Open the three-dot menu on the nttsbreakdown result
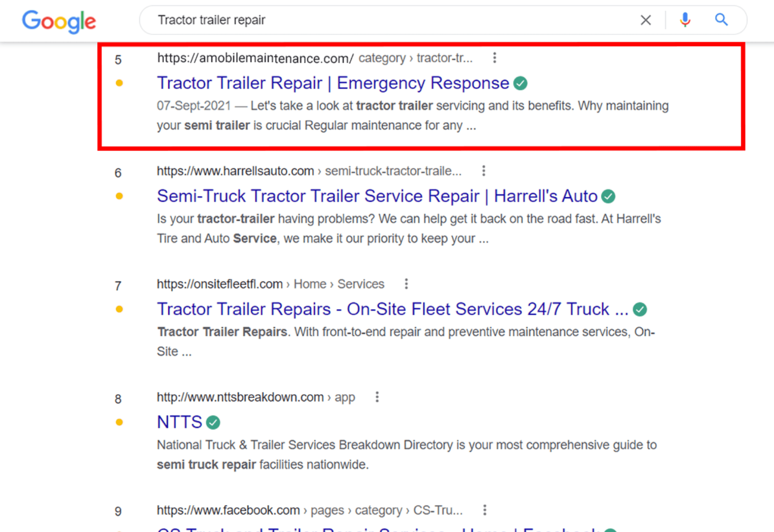The image size is (774, 532). pyautogui.click(x=377, y=397)
